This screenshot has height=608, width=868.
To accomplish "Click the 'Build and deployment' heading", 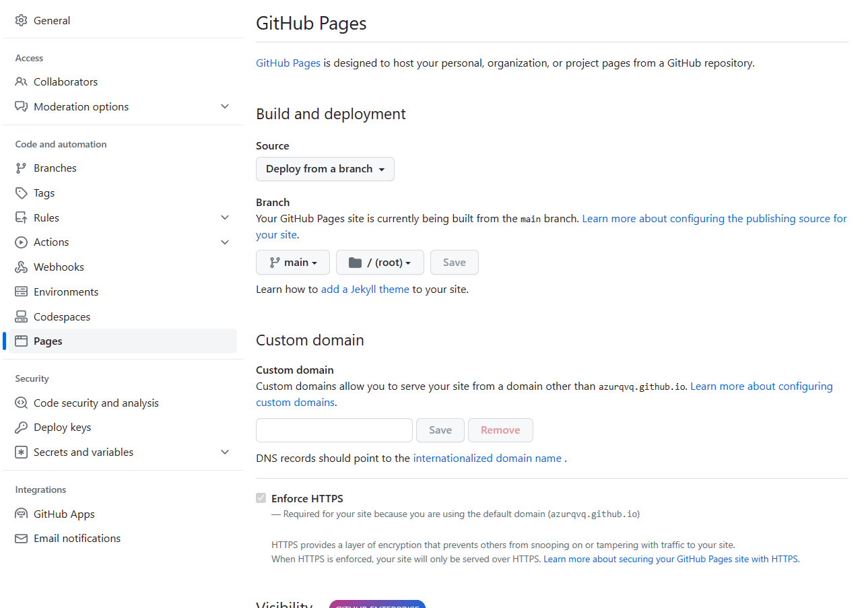I will (x=331, y=114).
